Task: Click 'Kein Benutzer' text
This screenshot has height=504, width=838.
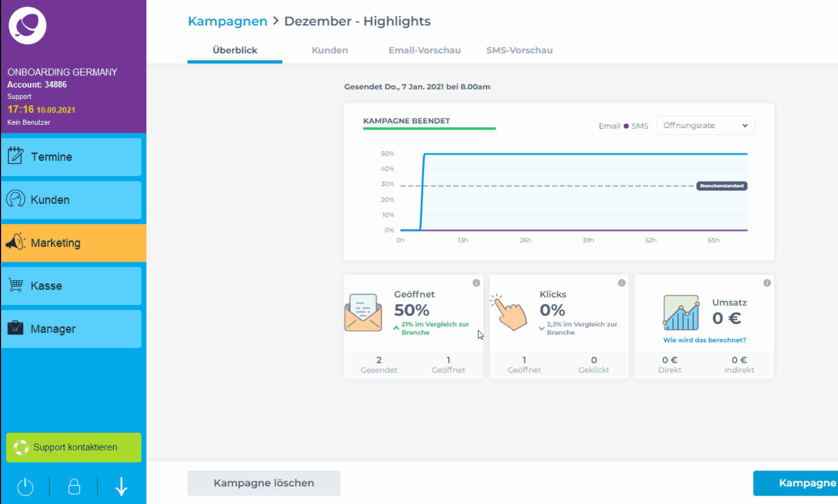Action: (x=29, y=122)
